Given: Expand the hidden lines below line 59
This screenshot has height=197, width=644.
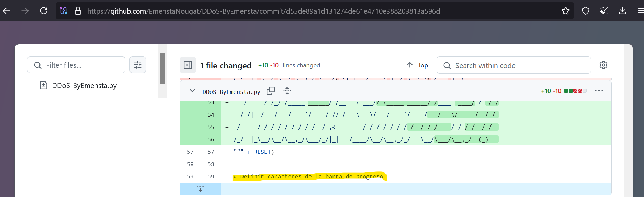Looking at the screenshot, I should (201, 189).
